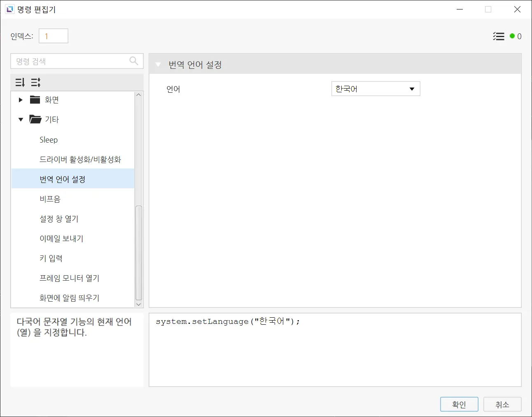The image size is (532, 417).
Task: Collapse the 번역 언어 설정 section header
Action: pyautogui.click(x=158, y=65)
